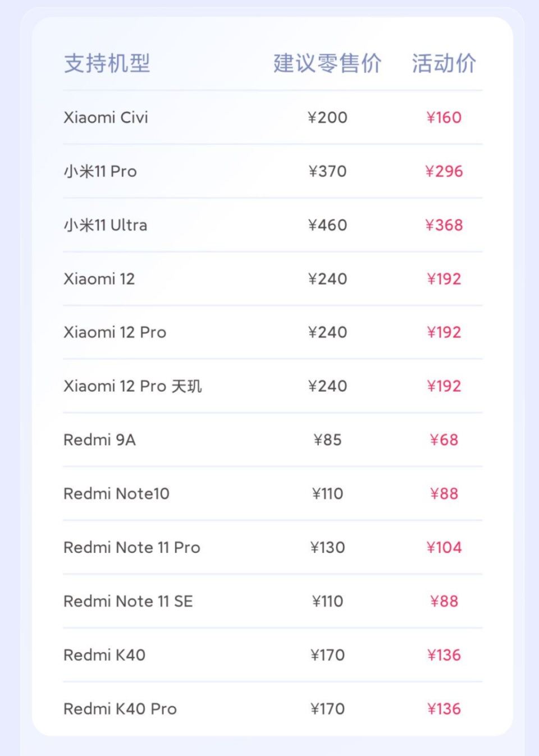Click the ¥296 promotional price
539x756 pixels.
point(444,171)
